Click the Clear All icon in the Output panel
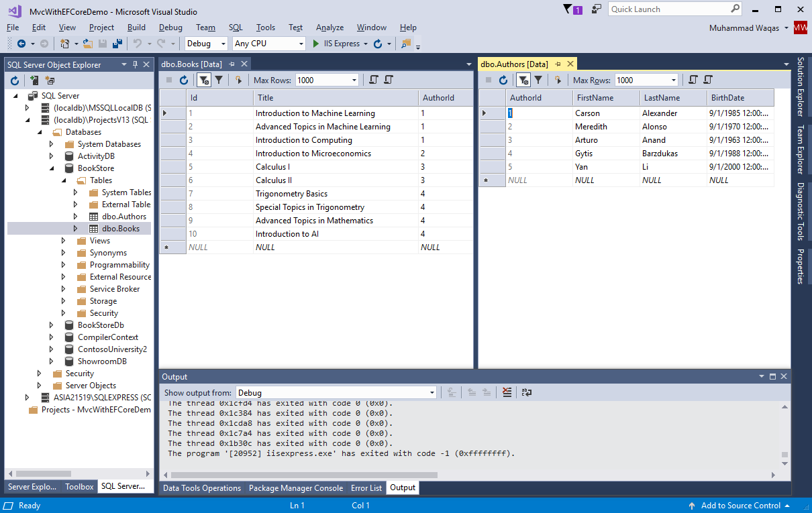 pyautogui.click(x=507, y=392)
